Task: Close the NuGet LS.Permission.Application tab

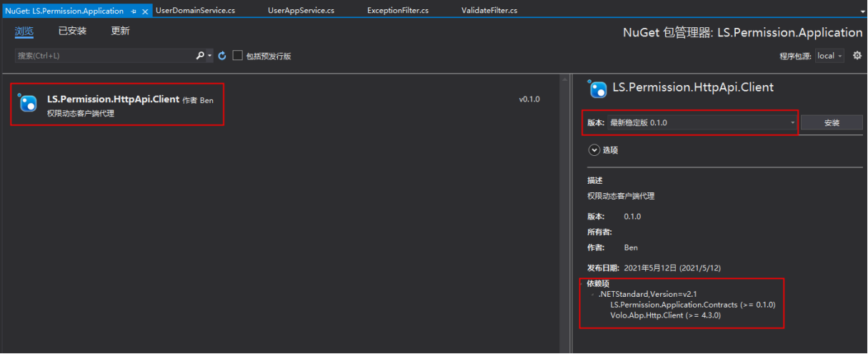Action: tap(146, 11)
